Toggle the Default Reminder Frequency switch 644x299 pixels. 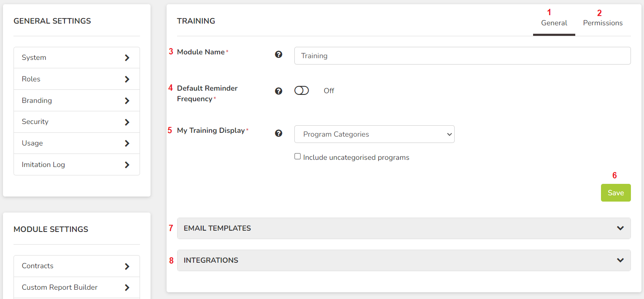pyautogui.click(x=302, y=91)
